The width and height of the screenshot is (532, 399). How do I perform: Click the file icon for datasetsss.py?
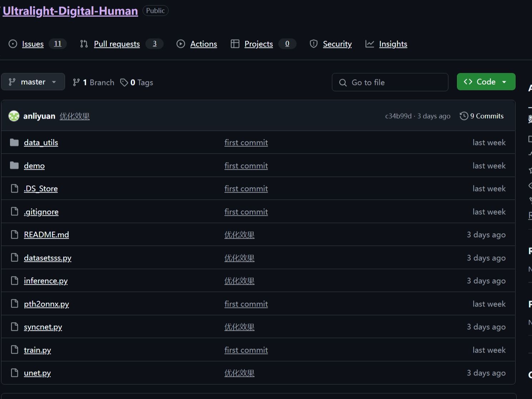[14, 258]
